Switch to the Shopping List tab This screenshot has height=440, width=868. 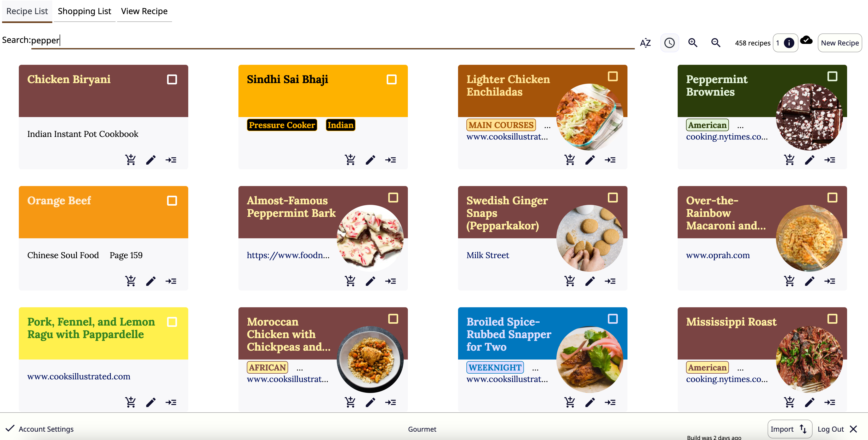click(x=84, y=11)
